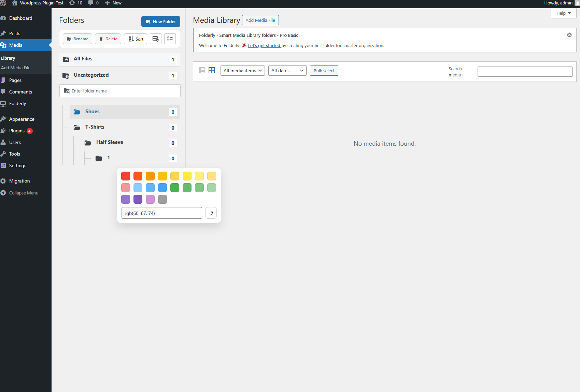Screen dimensions: 580x392
Task: Follow the Let's get started link
Action: pyautogui.click(x=264, y=45)
